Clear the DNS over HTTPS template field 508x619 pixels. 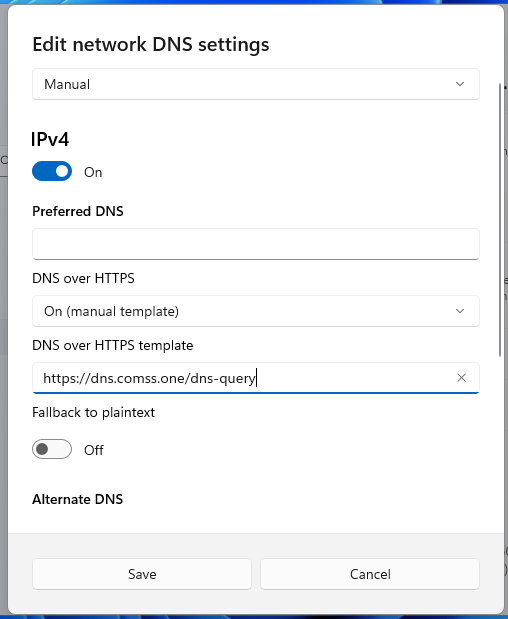coord(461,378)
